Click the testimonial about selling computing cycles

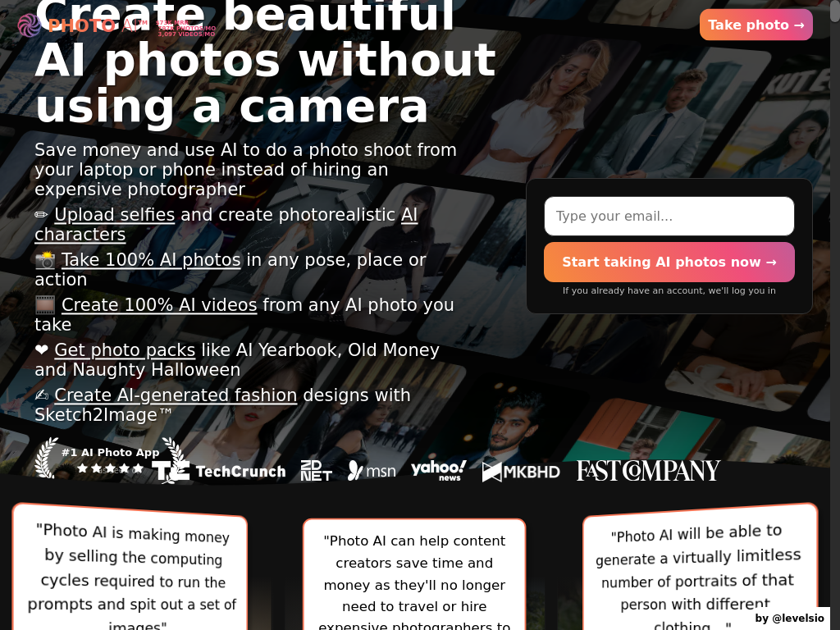[130, 568]
